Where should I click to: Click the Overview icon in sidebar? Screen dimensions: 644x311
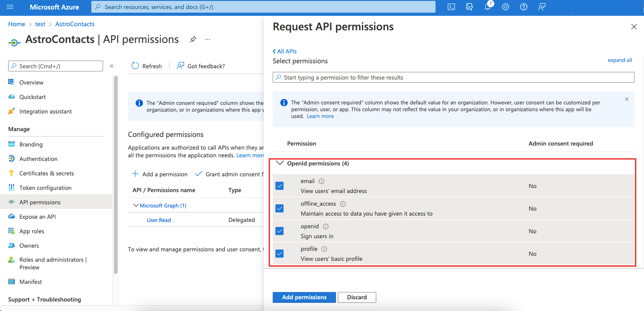click(11, 82)
